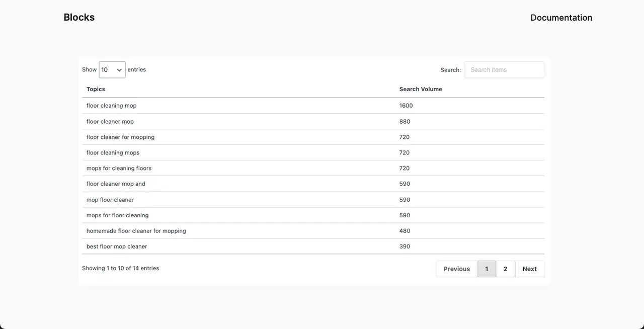Image resolution: width=644 pixels, height=329 pixels.
Task: Jump to page 2
Action: (505, 269)
